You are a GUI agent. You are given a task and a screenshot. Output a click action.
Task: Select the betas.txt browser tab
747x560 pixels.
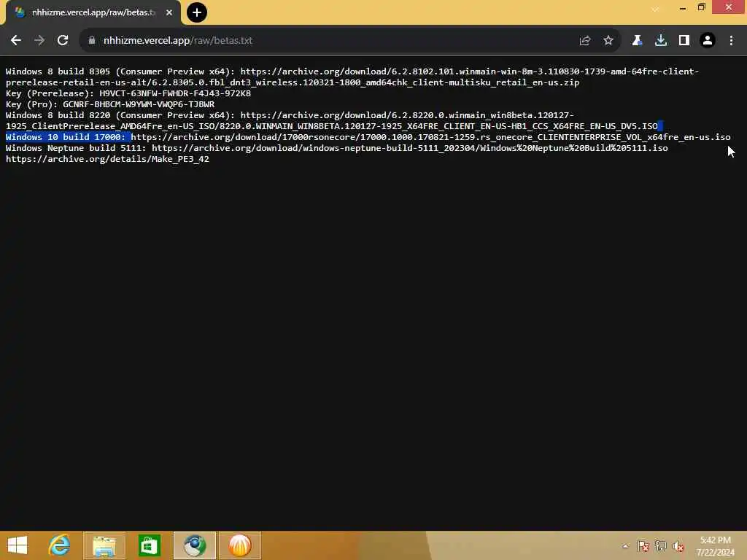click(93, 12)
